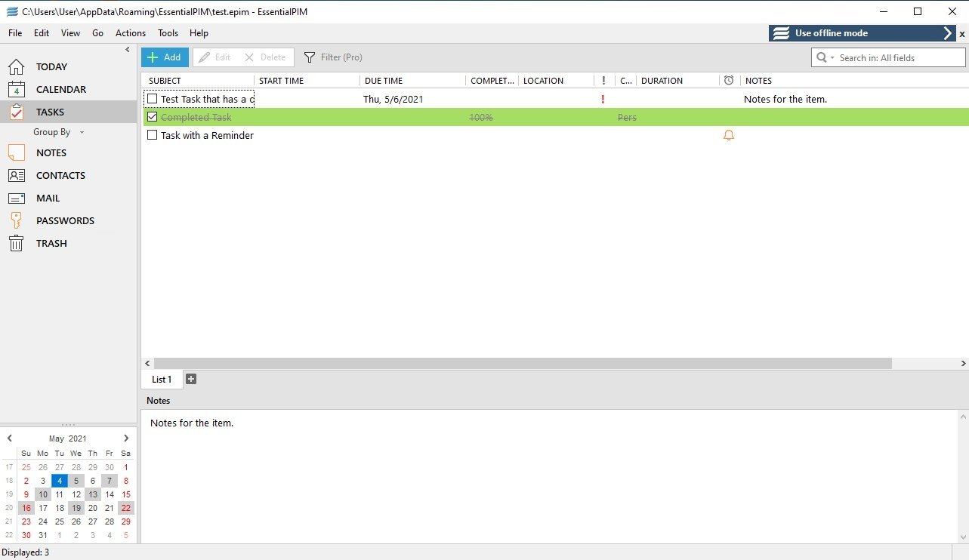Collapse the left navigation pane arrow
Viewport: 969px width, 560px height.
(x=128, y=50)
